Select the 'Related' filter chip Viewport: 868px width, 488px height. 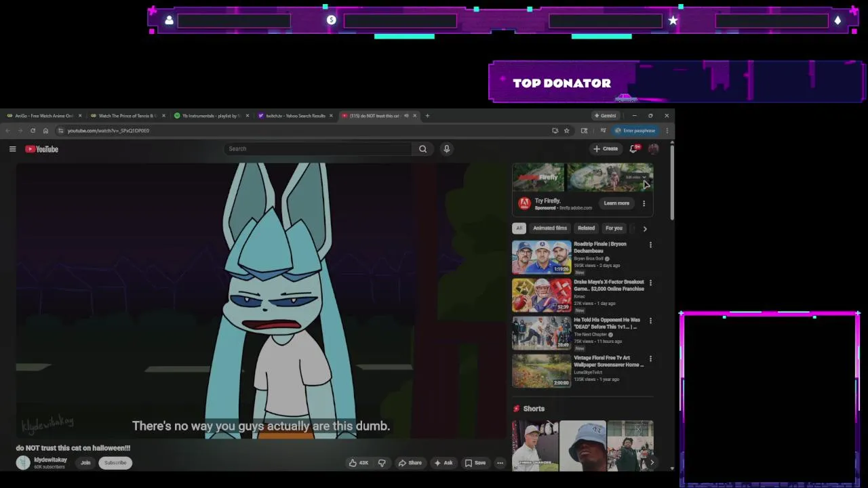pyautogui.click(x=586, y=228)
